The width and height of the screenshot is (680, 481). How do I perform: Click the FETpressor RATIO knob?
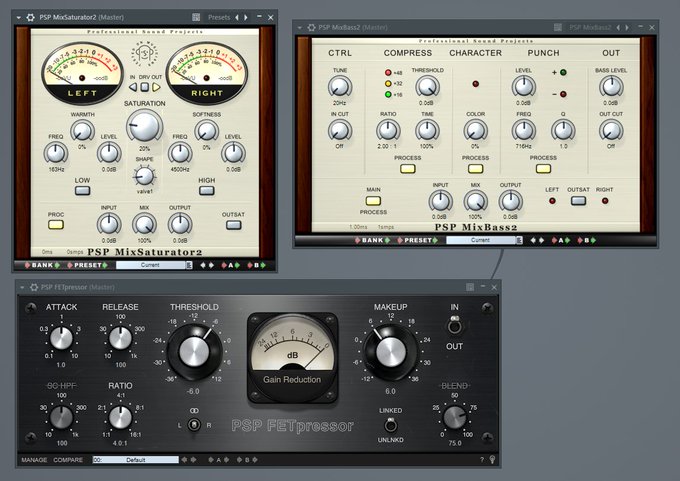pyautogui.click(x=120, y=417)
